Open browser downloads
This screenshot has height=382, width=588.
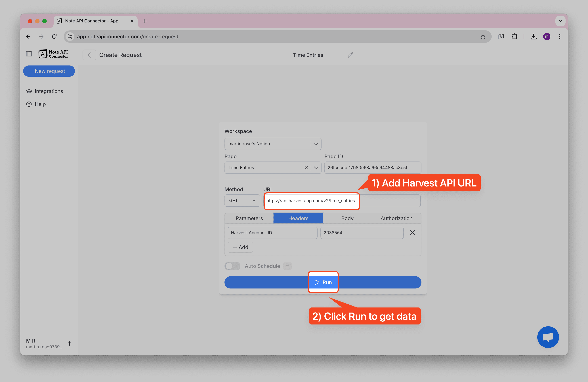pyautogui.click(x=533, y=37)
